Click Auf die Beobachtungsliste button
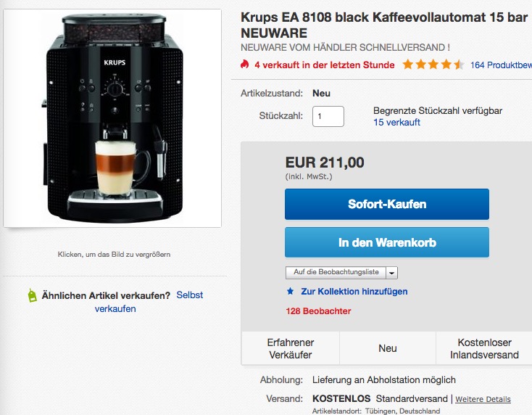 click(x=336, y=272)
